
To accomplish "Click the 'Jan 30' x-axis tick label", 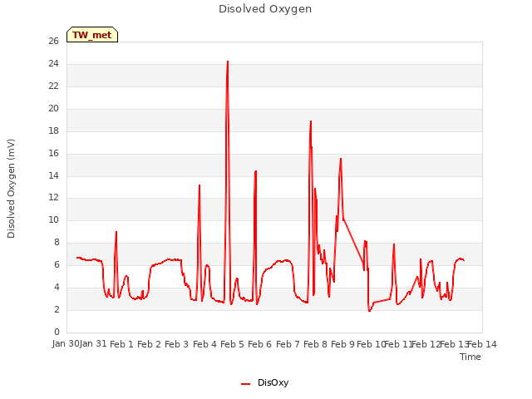I will tap(66, 343).
